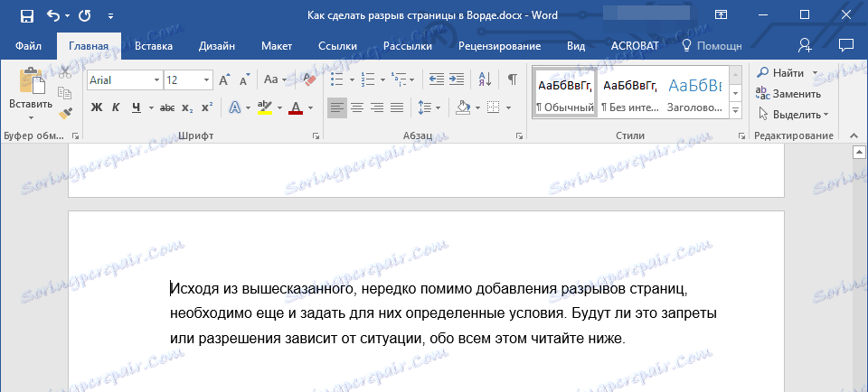Select the Обычный style

(564, 93)
